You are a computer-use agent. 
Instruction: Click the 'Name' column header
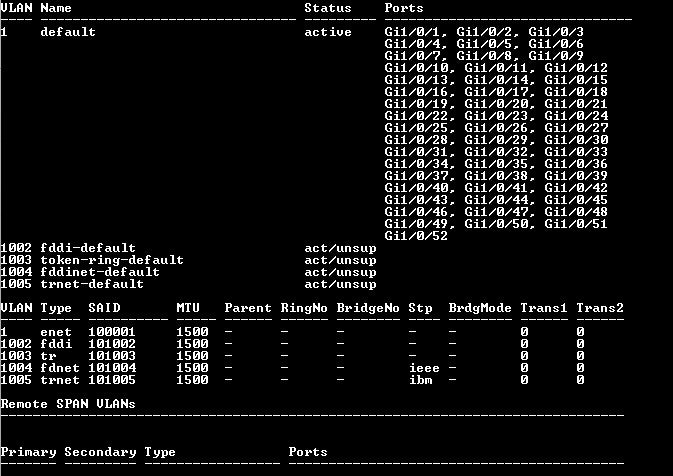tap(56, 8)
